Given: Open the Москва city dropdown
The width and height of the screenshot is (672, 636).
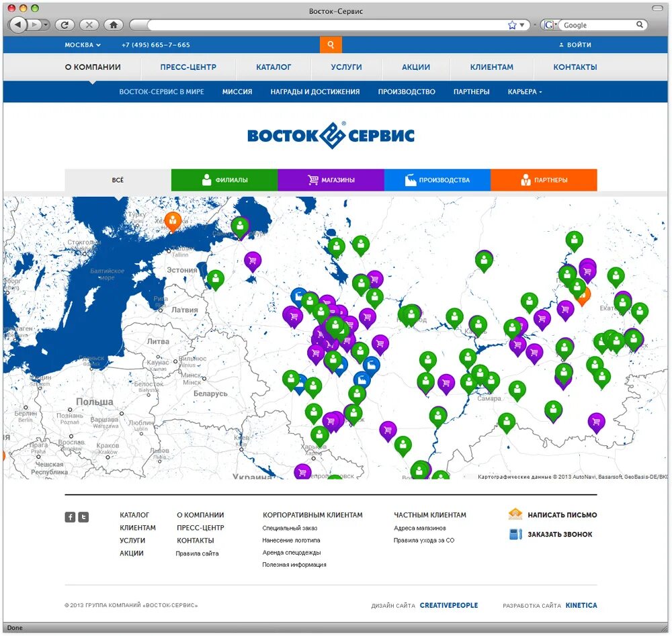Looking at the screenshot, I should pos(83,44).
